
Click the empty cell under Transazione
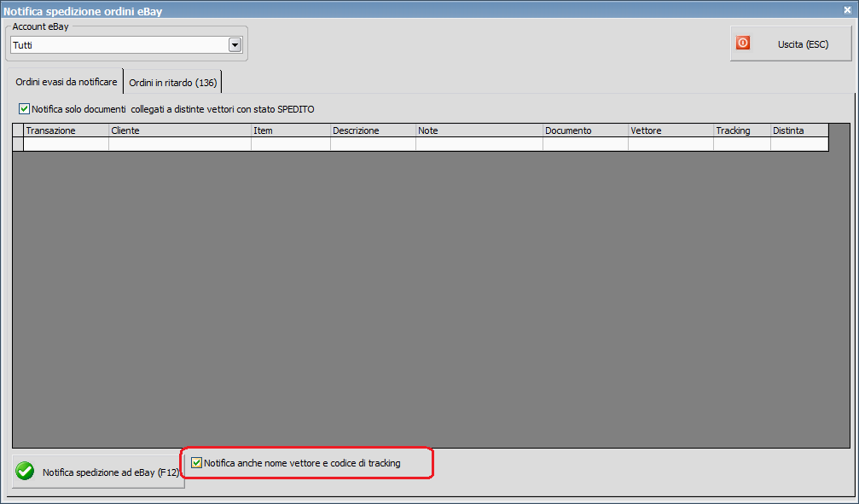66,143
